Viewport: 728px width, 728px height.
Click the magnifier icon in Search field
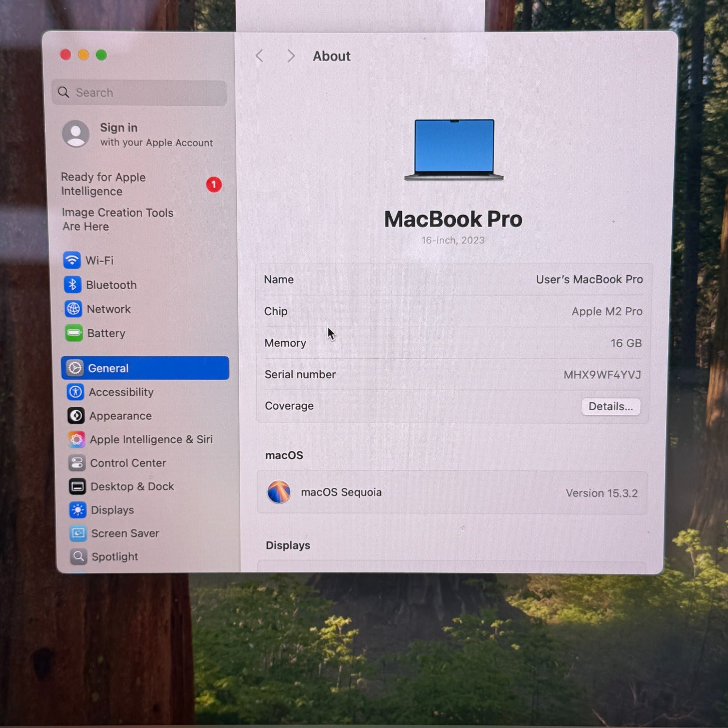pyautogui.click(x=64, y=92)
